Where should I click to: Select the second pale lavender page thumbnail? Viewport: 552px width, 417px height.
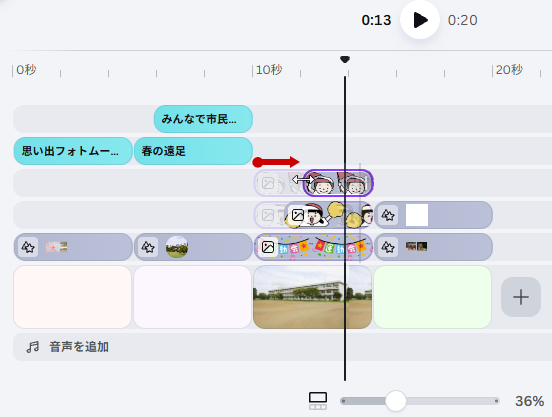click(193, 297)
